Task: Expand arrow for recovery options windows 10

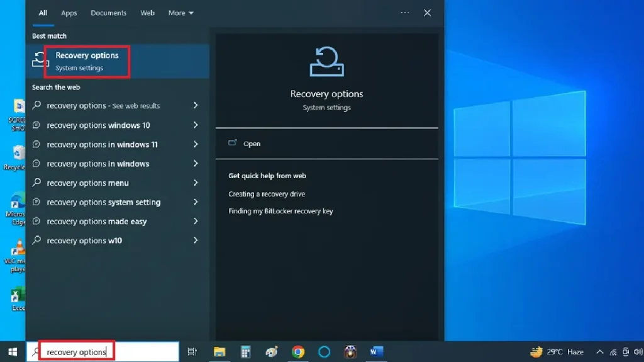Action: [x=196, y=125]
